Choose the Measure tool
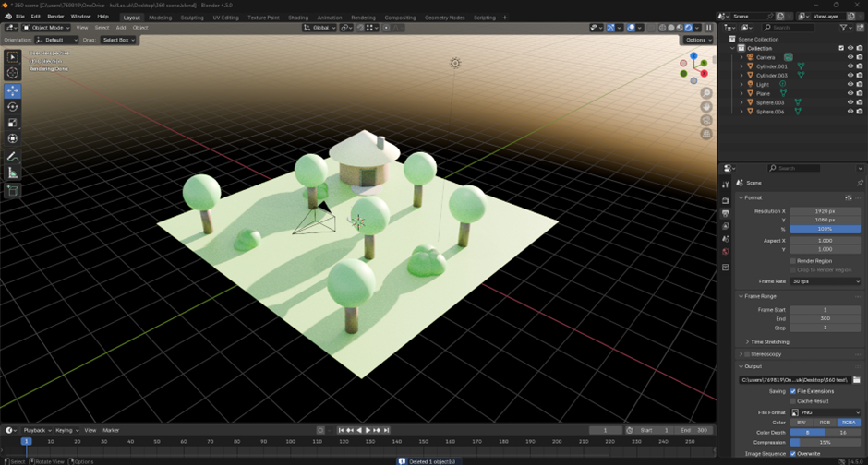The height and width of the screenshot is (465, 868). [x=13, y=173]
